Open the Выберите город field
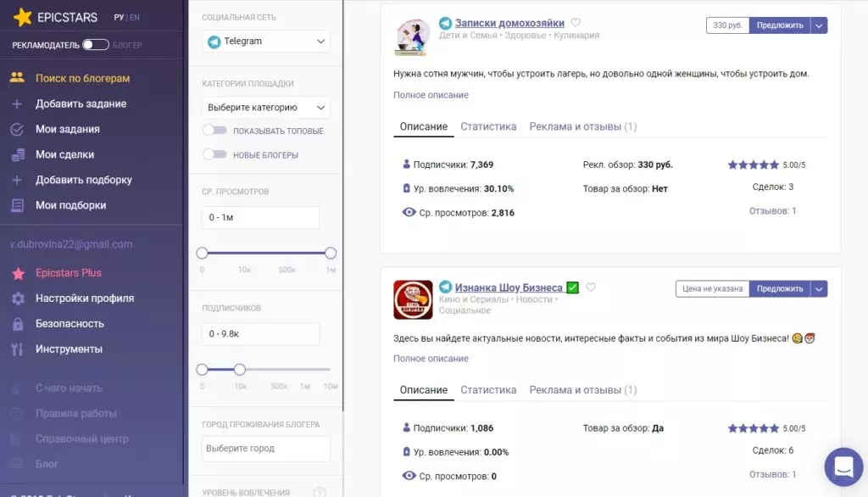 click(265, 449)
